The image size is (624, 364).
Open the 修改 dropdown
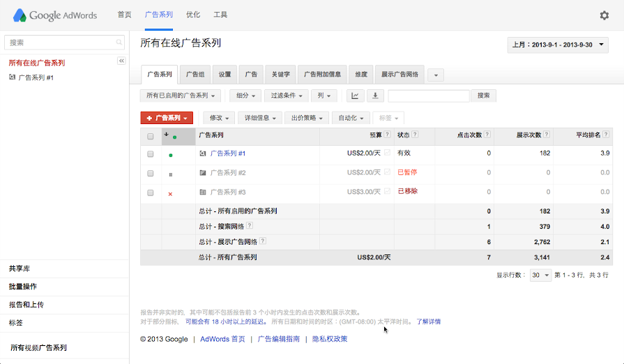pyautogui.click(x=220, y=118)
